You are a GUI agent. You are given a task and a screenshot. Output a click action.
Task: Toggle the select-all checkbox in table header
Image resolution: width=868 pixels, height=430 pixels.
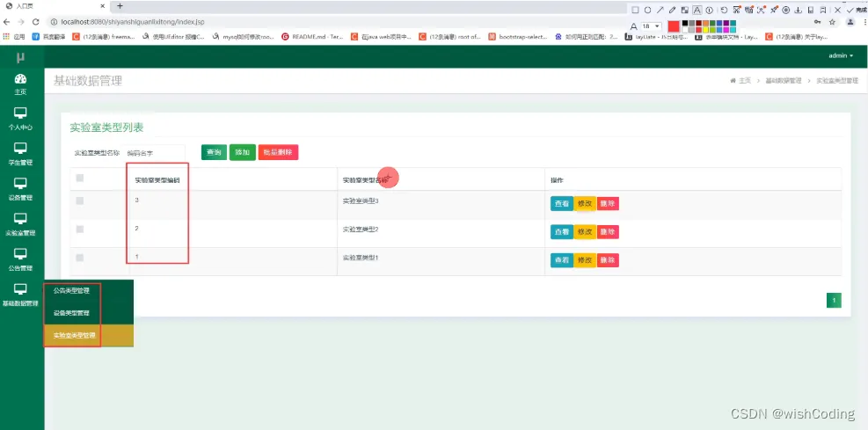[80, 179]
